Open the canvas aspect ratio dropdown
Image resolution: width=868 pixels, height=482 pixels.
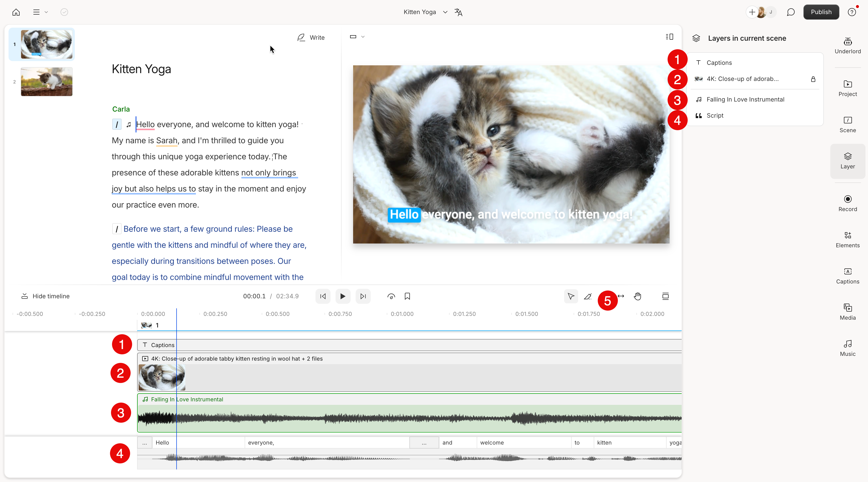357,37
